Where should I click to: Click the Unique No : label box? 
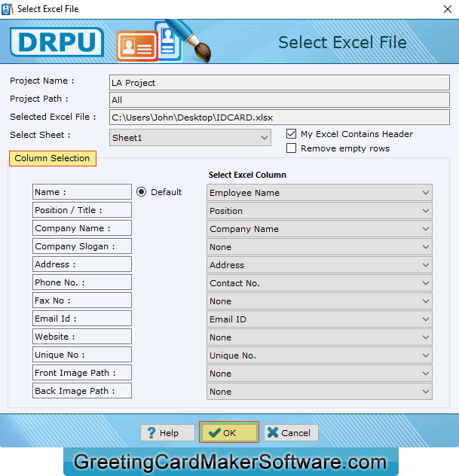[82, 354]
